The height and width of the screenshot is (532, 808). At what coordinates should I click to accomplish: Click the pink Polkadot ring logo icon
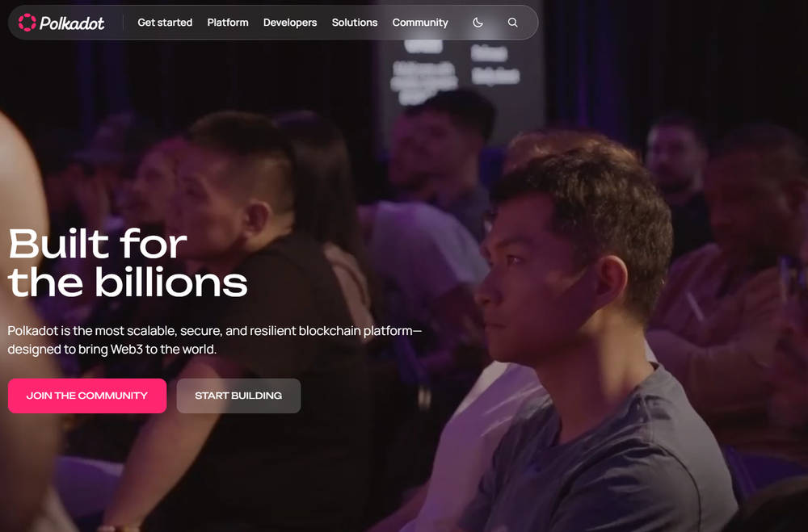(27, 22)
